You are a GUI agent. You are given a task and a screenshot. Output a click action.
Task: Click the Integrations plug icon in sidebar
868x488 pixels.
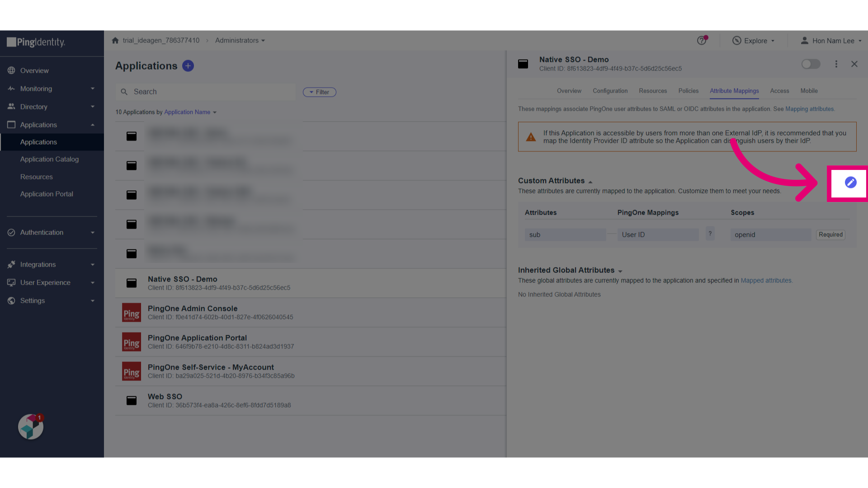(x=11, y=264)
